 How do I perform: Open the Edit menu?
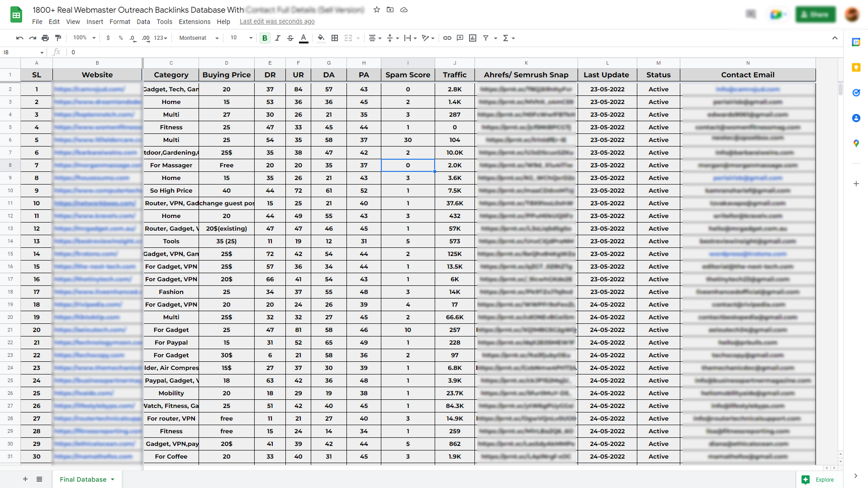[x=54, y=22]
